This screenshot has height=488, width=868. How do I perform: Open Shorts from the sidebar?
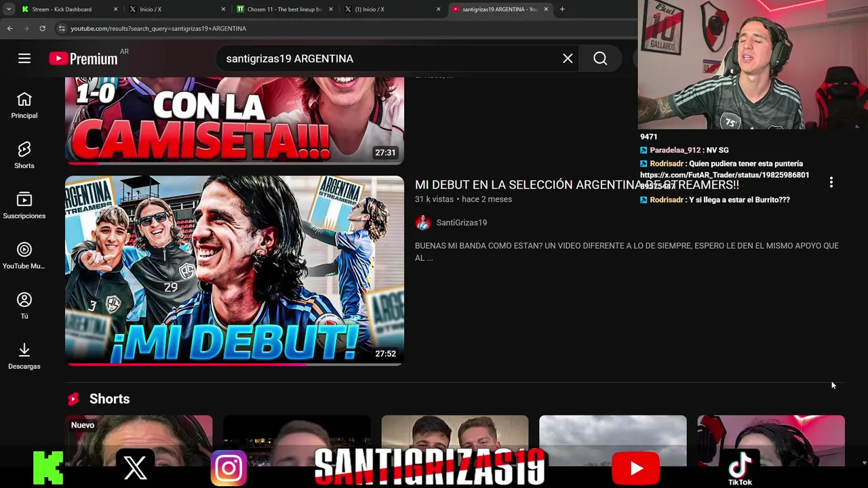[24, 155]
